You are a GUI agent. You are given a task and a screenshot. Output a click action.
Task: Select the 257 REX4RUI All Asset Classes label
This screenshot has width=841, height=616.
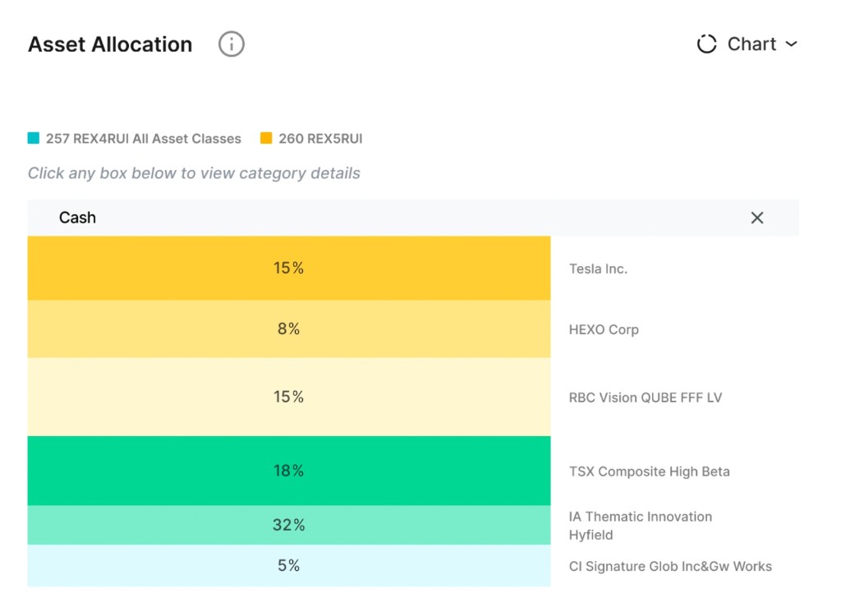click(143, 139)
